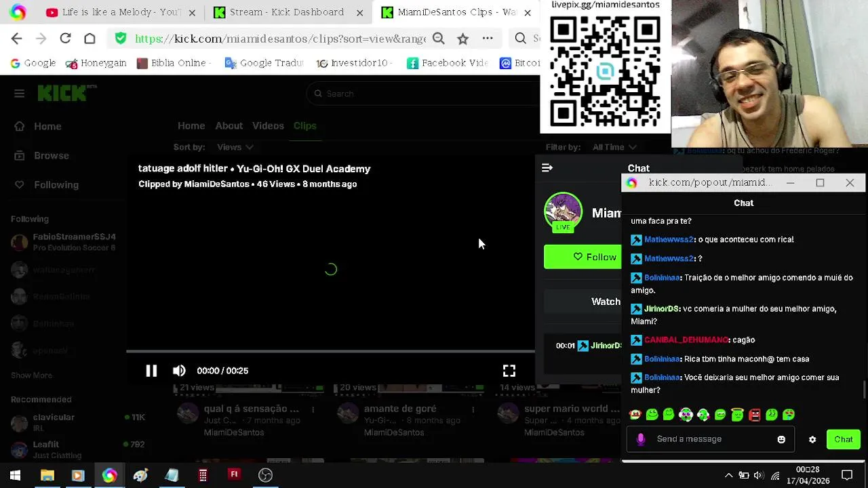The width and height of the screenshot is (868, 488).
Task: Open Paint from the taskbar
Action: (x=140, y=475)
